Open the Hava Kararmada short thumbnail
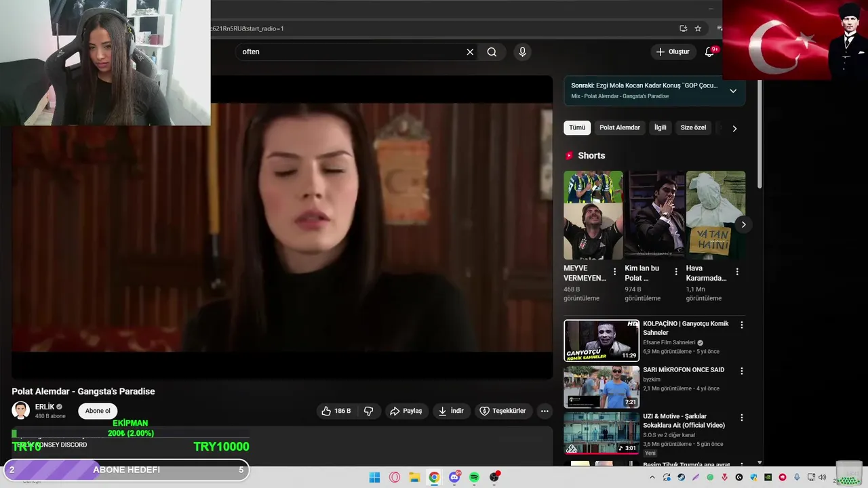Viewport: 868px width, 488px height. [x=715, y=215]
